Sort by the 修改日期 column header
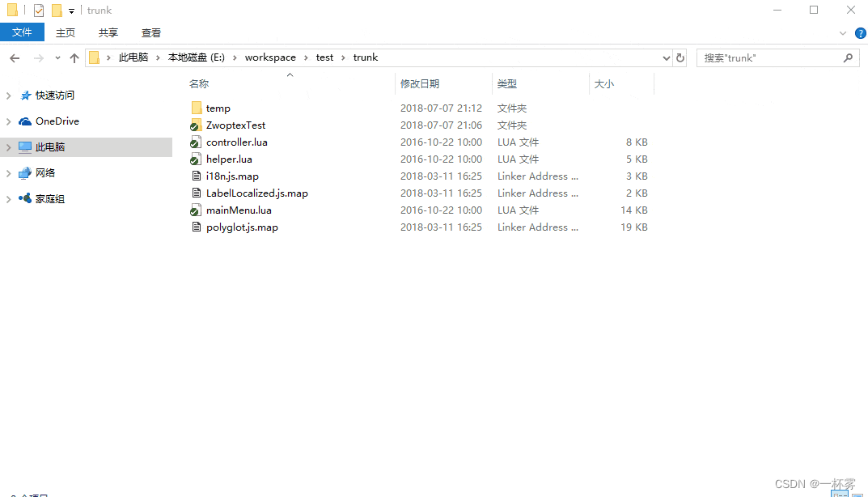Viewport: 868px width, 497px height. click(x=420, y=84)
